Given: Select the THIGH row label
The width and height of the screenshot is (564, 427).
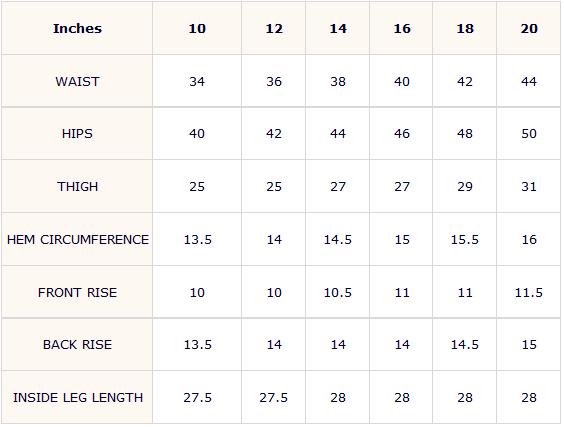Looking at the screenshot, I should coord(77,186).
